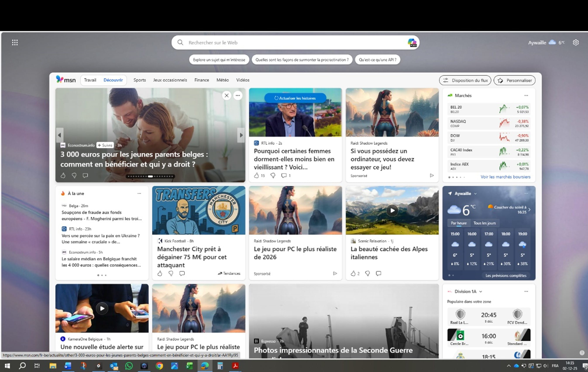Open page settings gear icon

click(x=576, y=43)
